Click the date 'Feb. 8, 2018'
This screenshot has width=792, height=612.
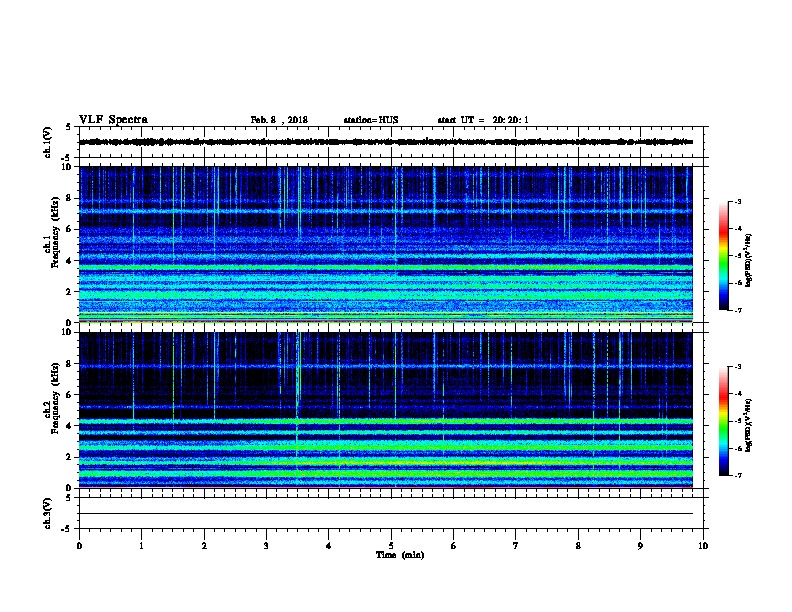click(x=279, y=120)
